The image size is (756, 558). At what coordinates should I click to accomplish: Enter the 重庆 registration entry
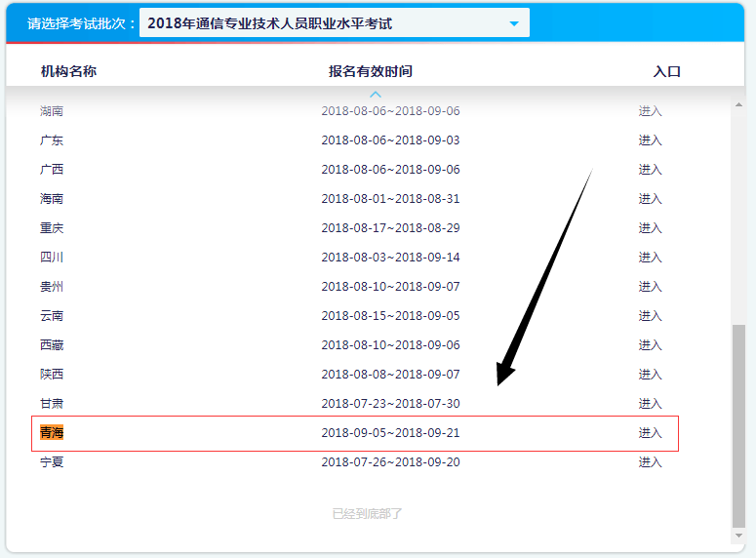pyautogui.click(x=650, y=228)
